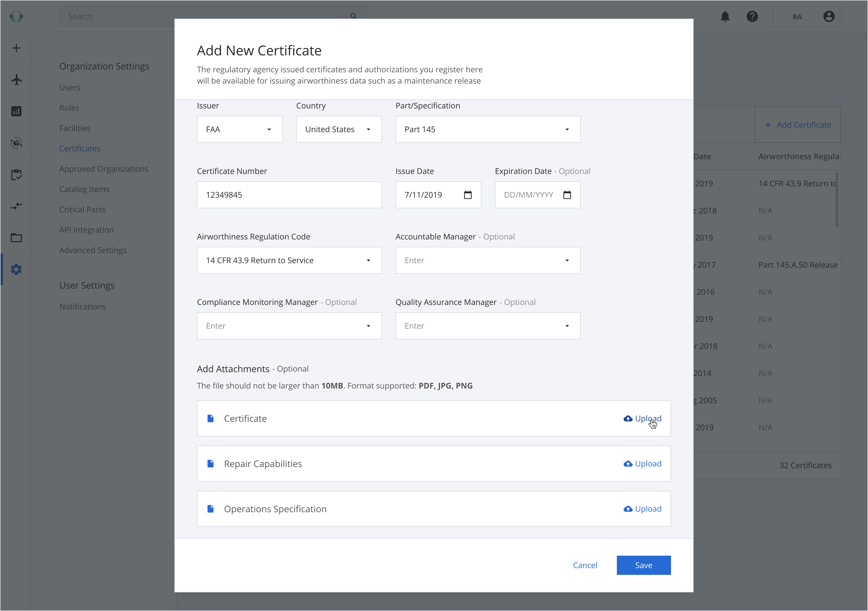Open the Issue Date calendar picker
The width and height of the screenshot is (868, 611).
(468, 195)
